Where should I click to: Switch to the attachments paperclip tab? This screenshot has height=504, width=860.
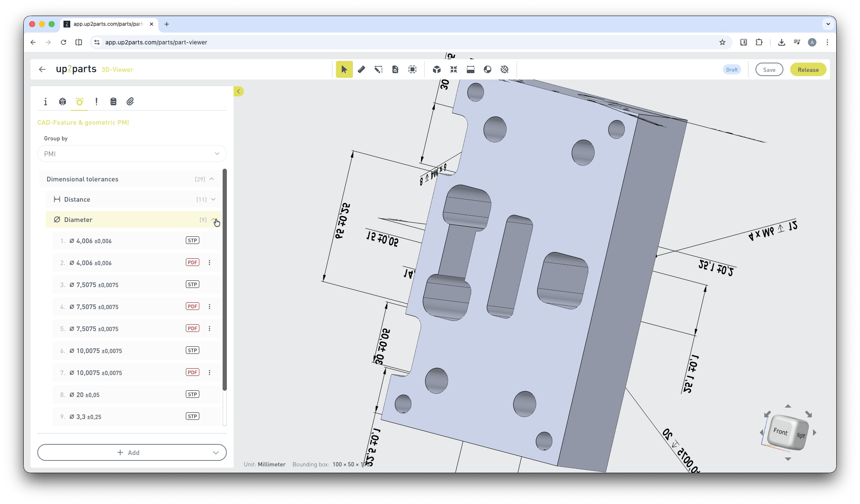(x=130, y=101)
